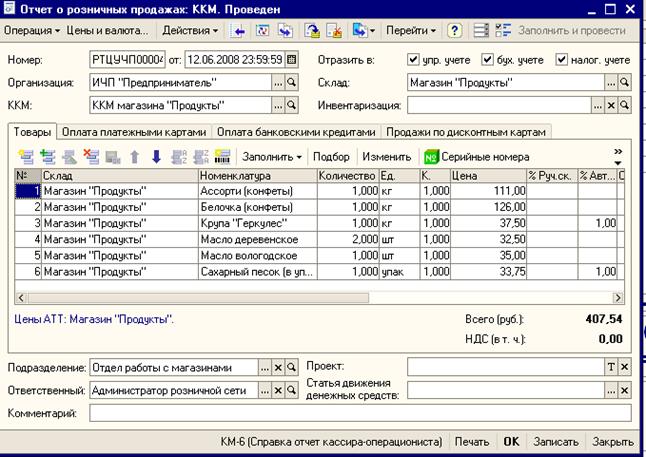The width and height of the screenshot is (646, 457).
Task: Click КМ-6 справка отчет кассира button
Action: [x=331, y=442]
